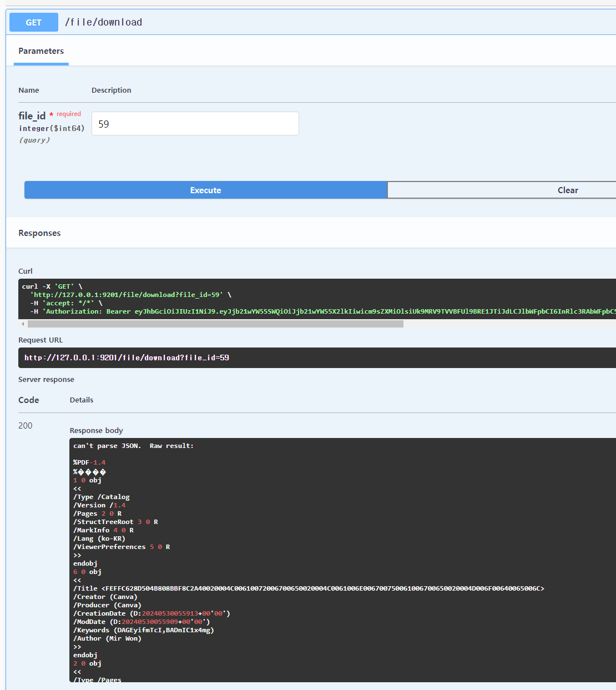Click the Server response label
This screenshot has width=616, height=690.
click(46, 379)
